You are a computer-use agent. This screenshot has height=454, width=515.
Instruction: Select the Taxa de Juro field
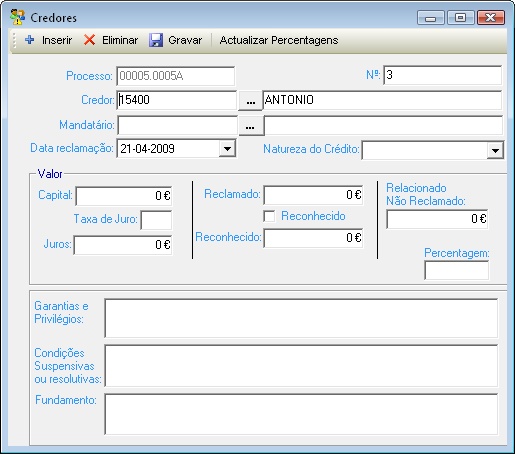(x=156, y=220)
